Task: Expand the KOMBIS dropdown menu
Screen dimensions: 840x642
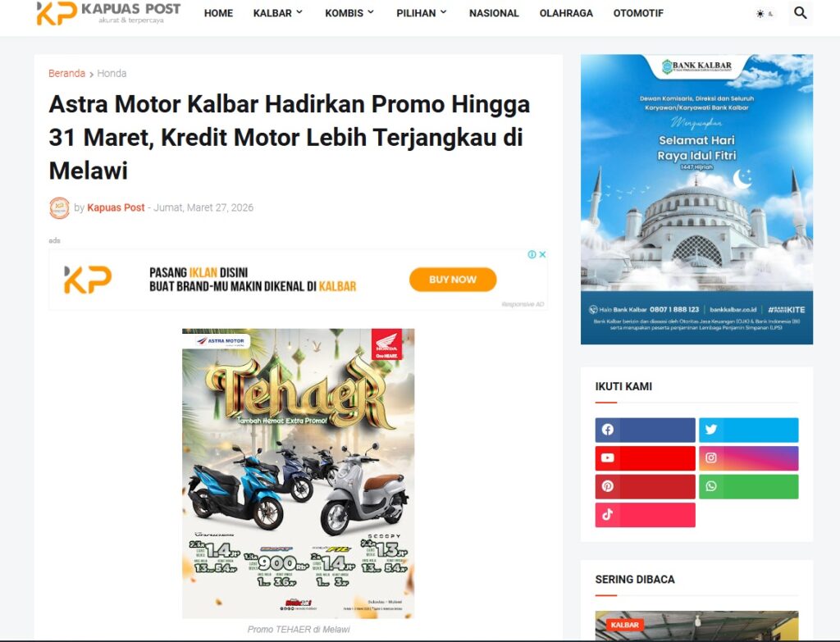Action: (x=349, y=13)
